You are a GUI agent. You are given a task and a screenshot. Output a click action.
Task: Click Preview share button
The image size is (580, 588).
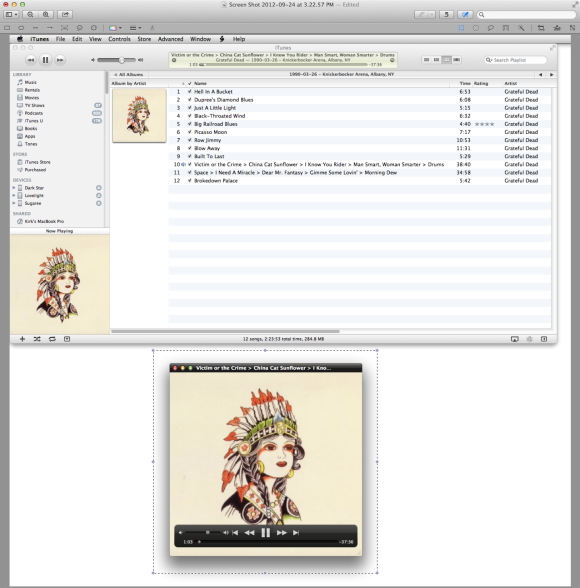[x=65, y=15]
